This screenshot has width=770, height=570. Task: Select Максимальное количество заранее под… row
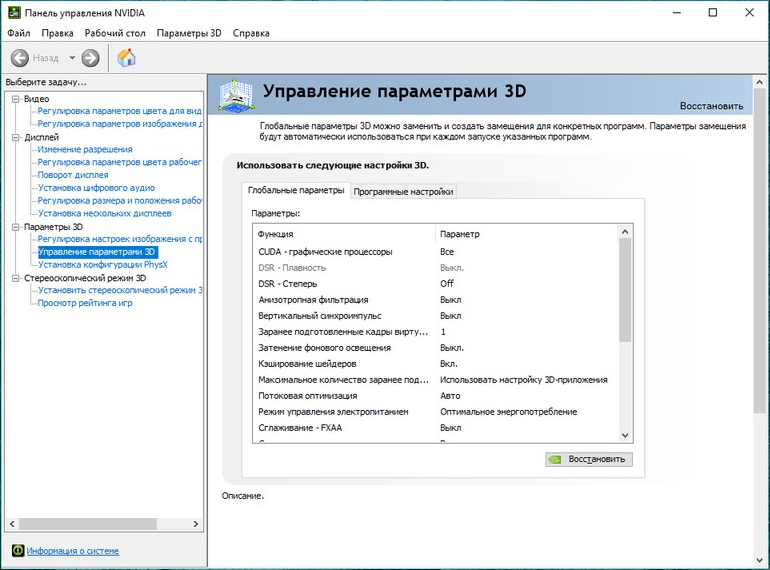[435, 380]
